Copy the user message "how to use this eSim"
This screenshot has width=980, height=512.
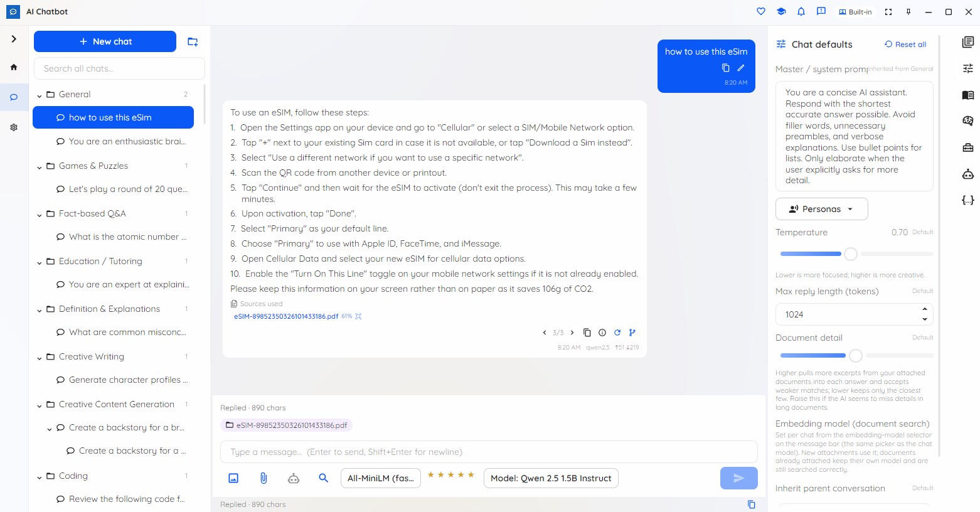coord(726,68)
